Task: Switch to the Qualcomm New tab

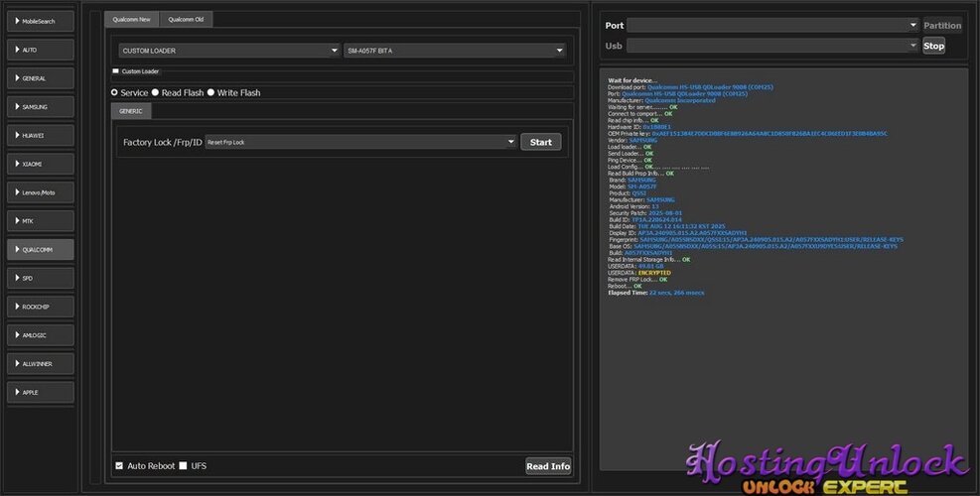Action: point(132,20)
